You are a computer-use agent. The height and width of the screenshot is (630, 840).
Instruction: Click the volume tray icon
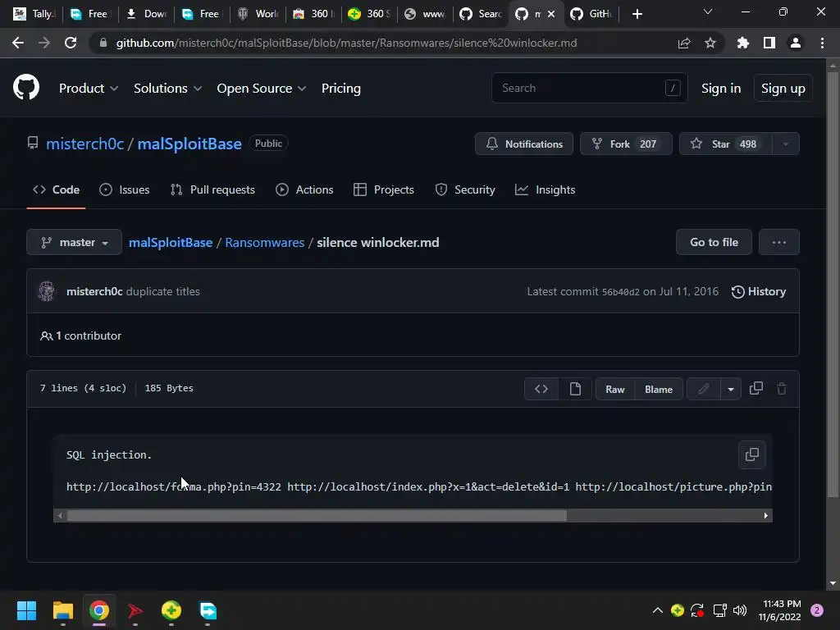pos(740,610)
